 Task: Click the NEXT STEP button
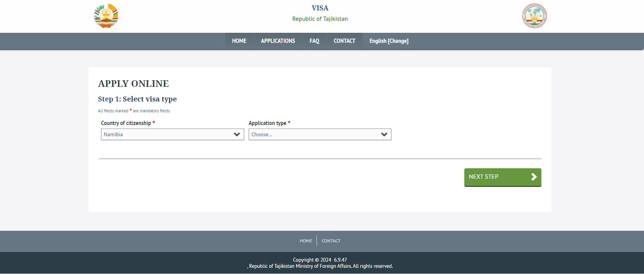pos(503,177)
